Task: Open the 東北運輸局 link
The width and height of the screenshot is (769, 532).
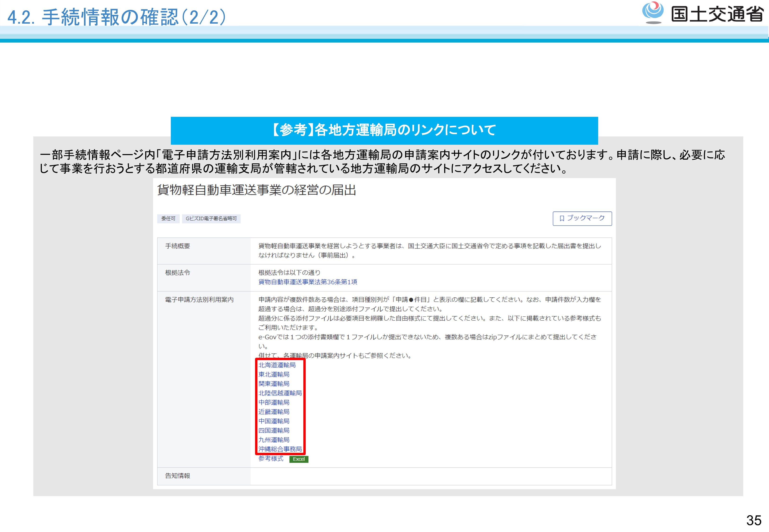Action: [274, 374]
